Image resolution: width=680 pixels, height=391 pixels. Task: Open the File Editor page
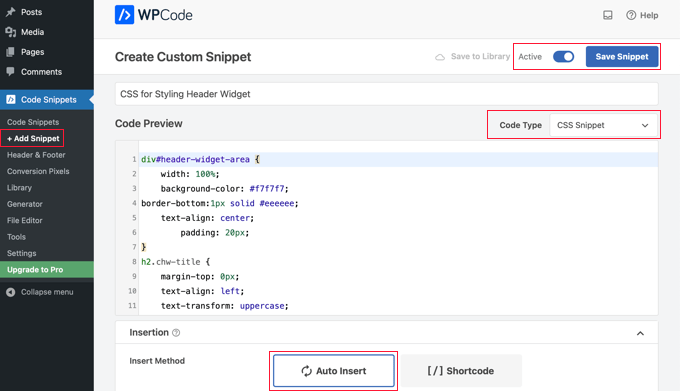click(25, 221)
